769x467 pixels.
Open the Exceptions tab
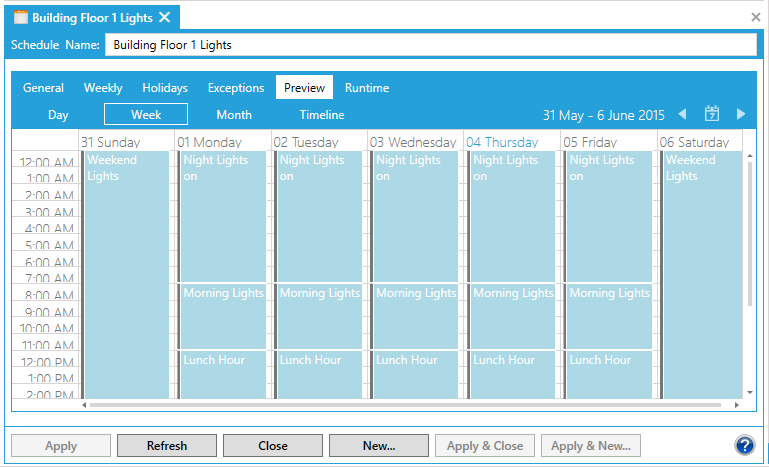pos(236,88)
